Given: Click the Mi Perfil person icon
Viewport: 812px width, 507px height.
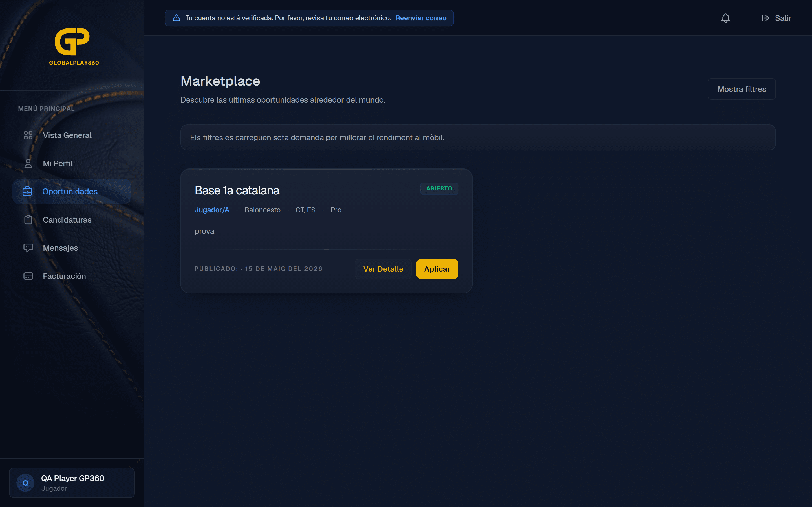Looking at the screenshot, I should (28, 163).
